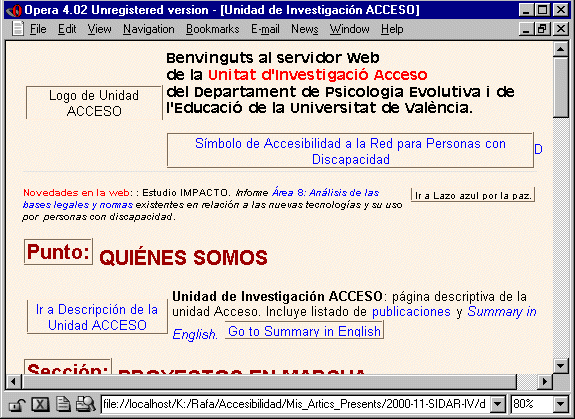The image size is (575, 419).
Task: Click the padlock security icon in status bar
Action: (17, 404)
